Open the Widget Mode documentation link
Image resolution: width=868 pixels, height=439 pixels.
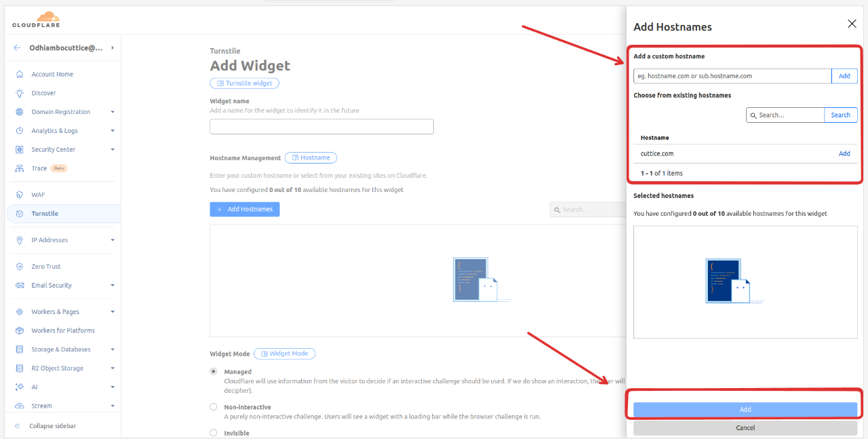pyautogui.click(x=284, y=354)
